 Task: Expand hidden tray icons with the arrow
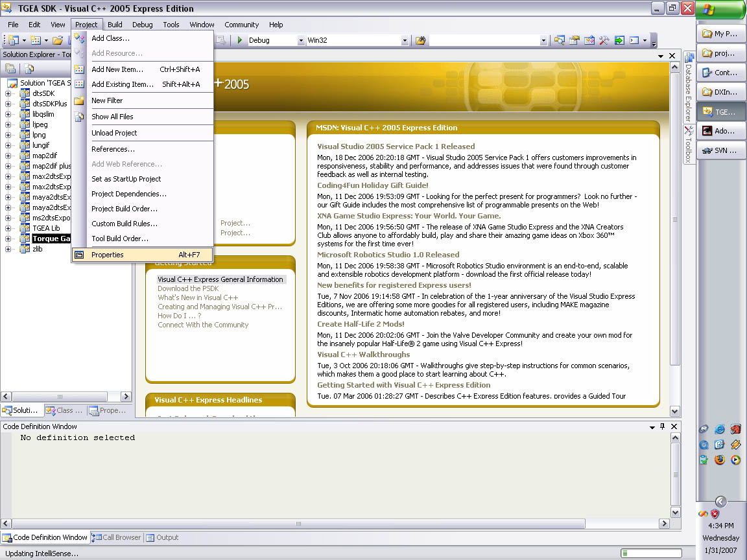pyautogui.click(x=721, y=502)
